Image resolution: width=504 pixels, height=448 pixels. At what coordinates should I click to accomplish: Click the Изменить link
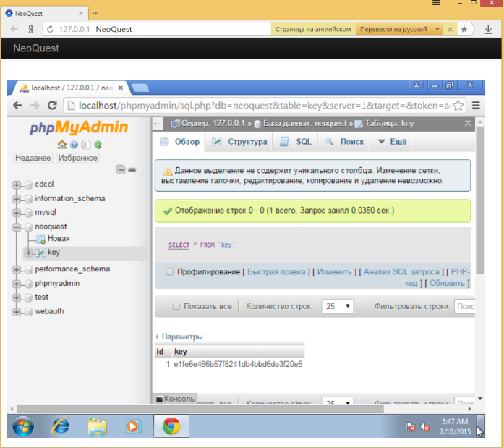[x=334, y=271]
